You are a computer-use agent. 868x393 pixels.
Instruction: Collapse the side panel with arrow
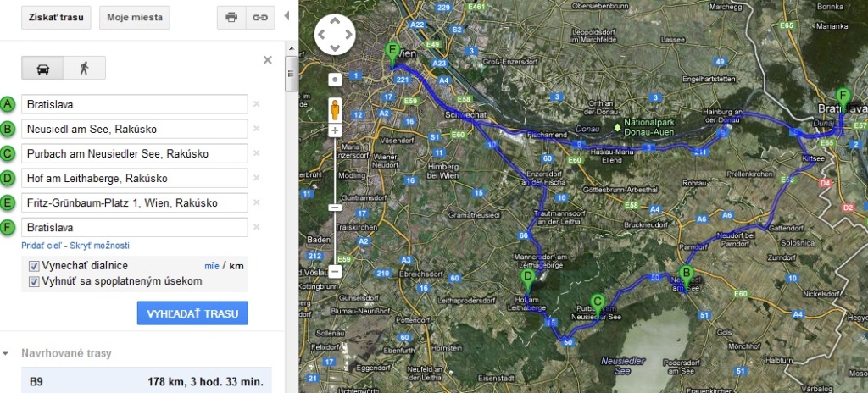coord(287,16)
